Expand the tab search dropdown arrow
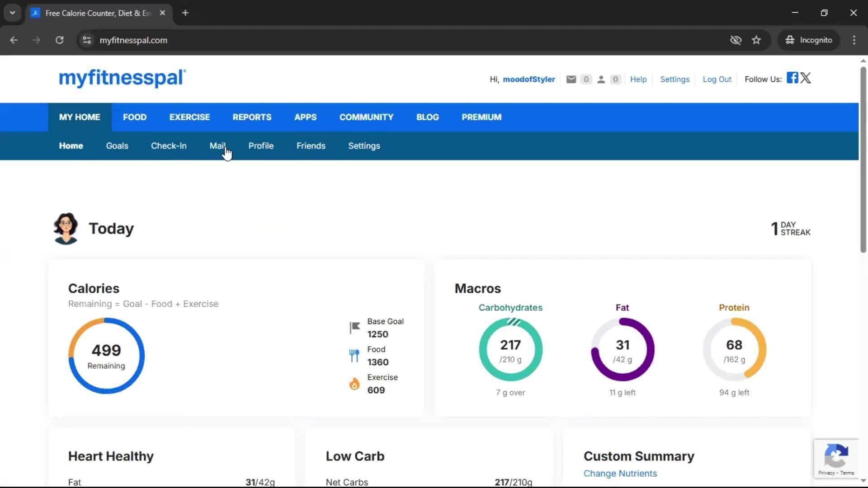This screenshot has height=488, width=868. 13,13
